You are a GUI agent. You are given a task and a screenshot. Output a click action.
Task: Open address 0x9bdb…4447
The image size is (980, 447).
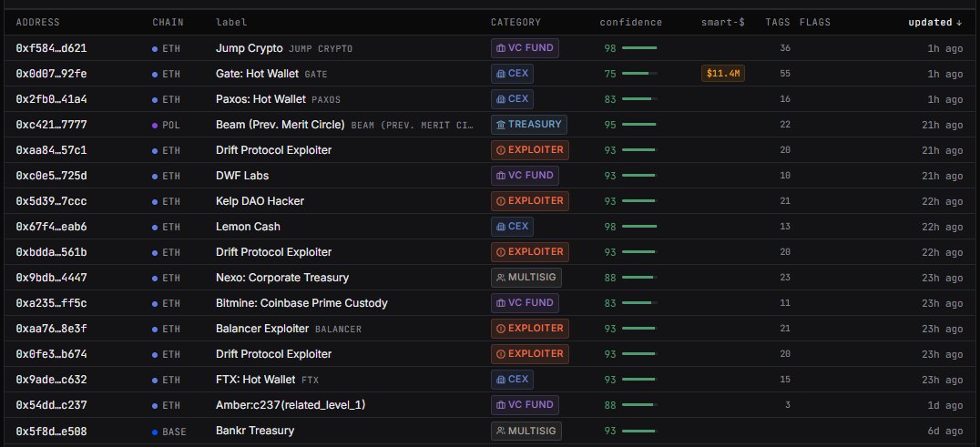click(x=51, y=278)
